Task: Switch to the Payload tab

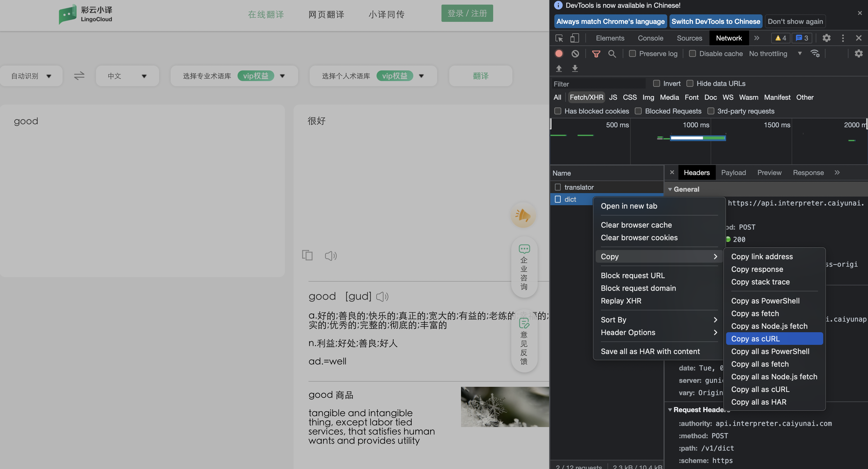Action: click(x=734, y=172)
